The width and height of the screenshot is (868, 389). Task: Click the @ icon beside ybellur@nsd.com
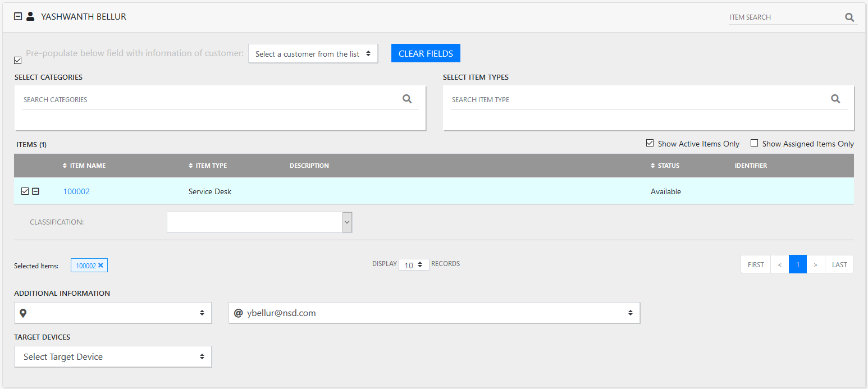pos(237,313)
